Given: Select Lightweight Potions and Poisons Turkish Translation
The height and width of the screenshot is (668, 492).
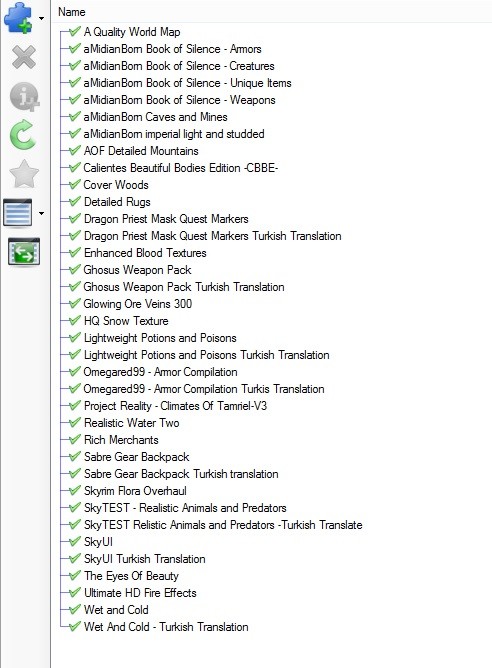Looking at the screenshot, I should click(x=207, y=355).
